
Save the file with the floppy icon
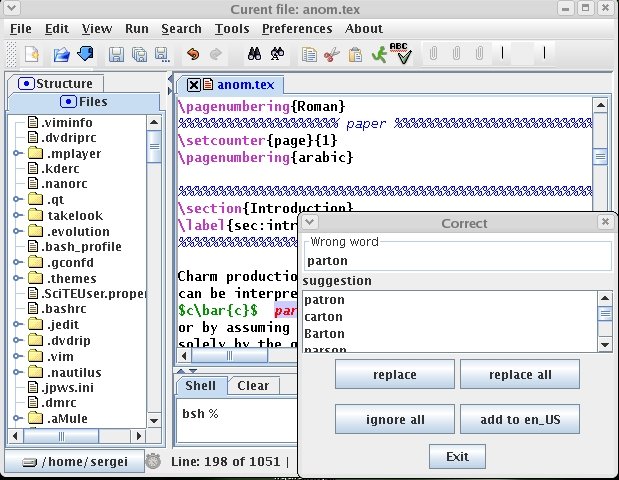click(116, 54)
